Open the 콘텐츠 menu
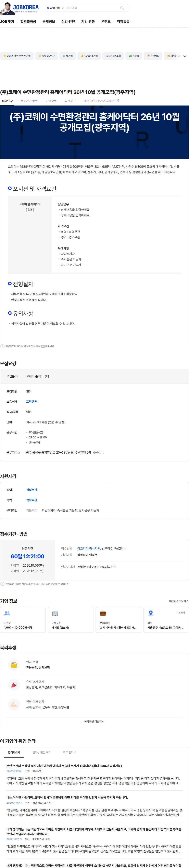Viewport: 189px width, 868px height. pos(106,22)
